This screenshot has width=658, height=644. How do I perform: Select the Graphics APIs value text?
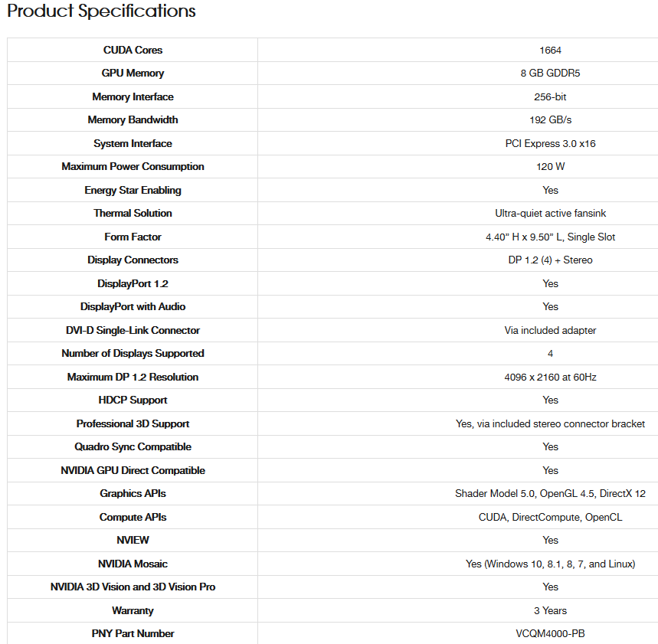click(550, 493)
